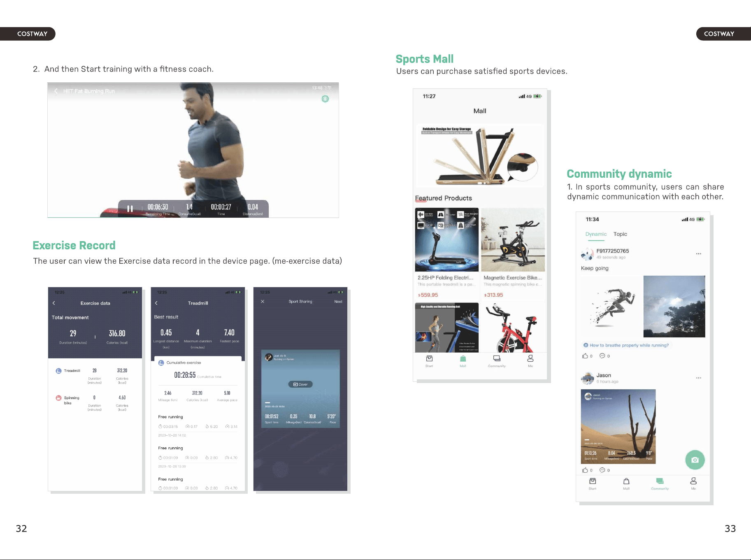The height and width of the screenshot is (560, 751).
Task: Switch to Topic tab in community
Action: (x=620, y=234)
